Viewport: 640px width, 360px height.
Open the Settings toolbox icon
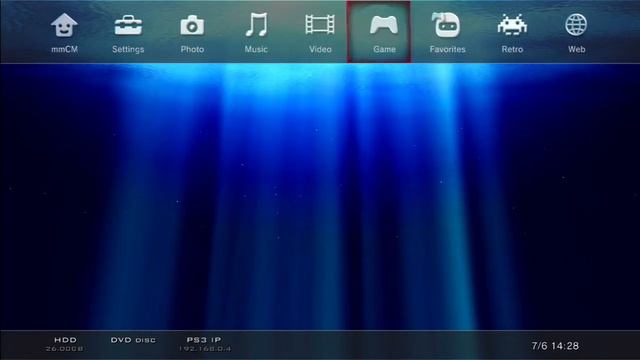[x=128, y=25]
